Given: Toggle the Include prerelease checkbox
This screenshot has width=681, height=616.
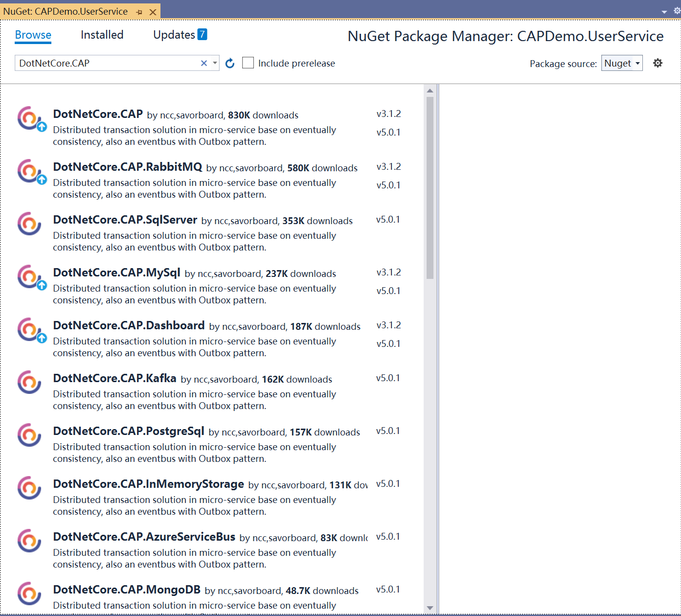Looking at the screenshot, I should point(248,63).
